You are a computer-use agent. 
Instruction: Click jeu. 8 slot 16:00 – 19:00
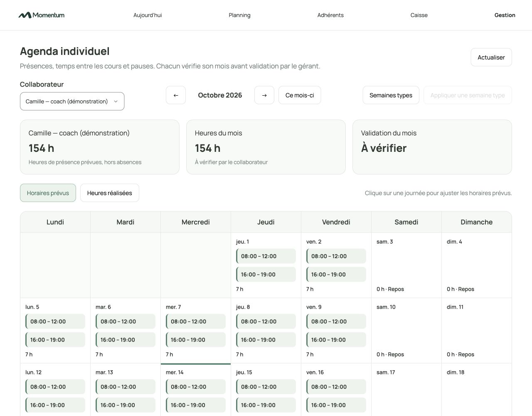click(266, 340)
